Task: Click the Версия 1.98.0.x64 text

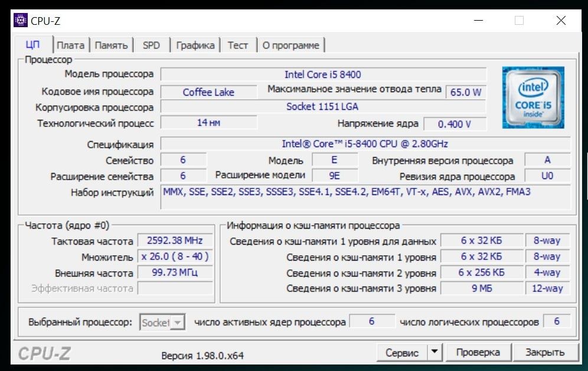Action: (202, 355)
